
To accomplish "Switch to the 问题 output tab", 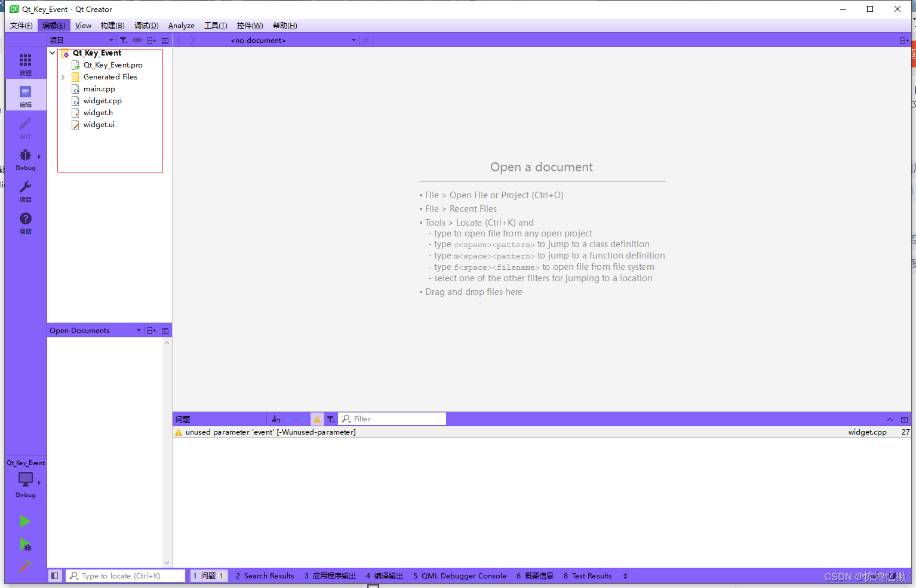I will click(208, 576).
